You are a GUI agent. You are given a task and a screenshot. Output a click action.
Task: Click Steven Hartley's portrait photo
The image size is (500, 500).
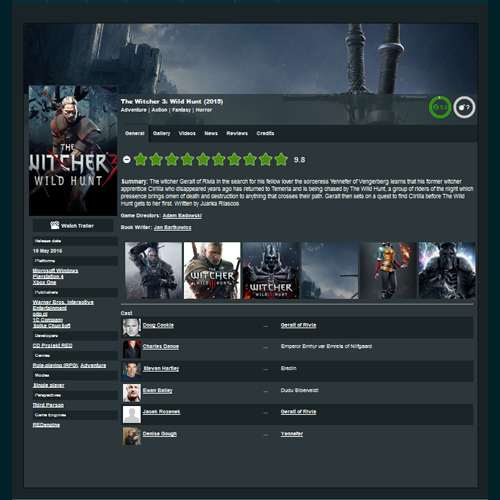coord(132,371)
